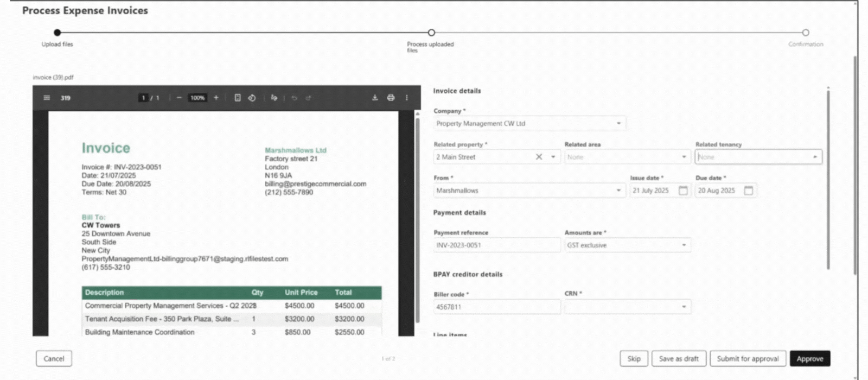Click the PDF zoom percentage field
This screenshot has height=380, width=868.
click(197, 98)
